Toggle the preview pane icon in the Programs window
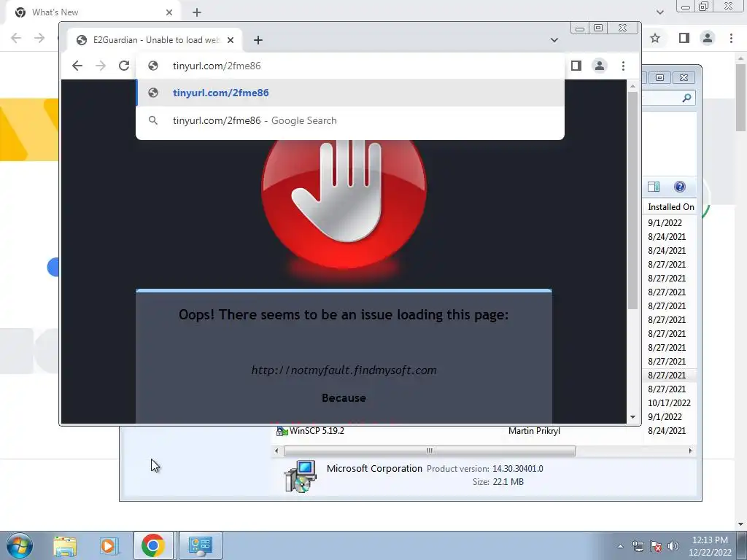 [x=654, y=187]
